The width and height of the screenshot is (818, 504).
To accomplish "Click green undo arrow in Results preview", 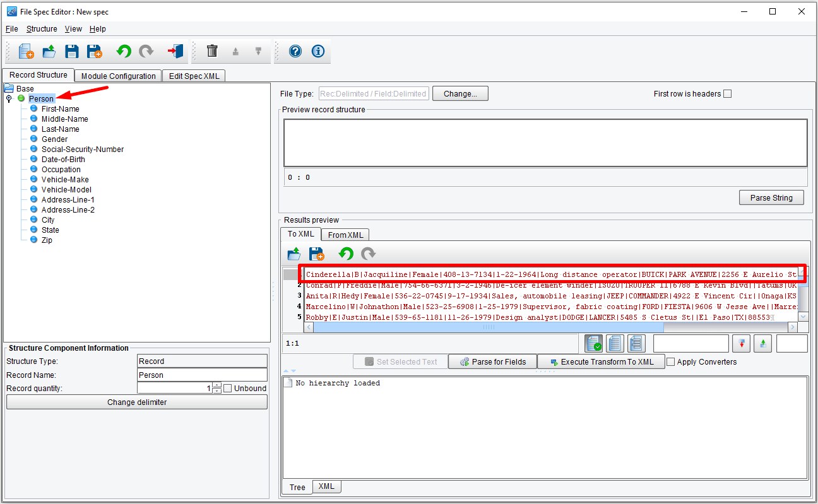I will [346, 254].
